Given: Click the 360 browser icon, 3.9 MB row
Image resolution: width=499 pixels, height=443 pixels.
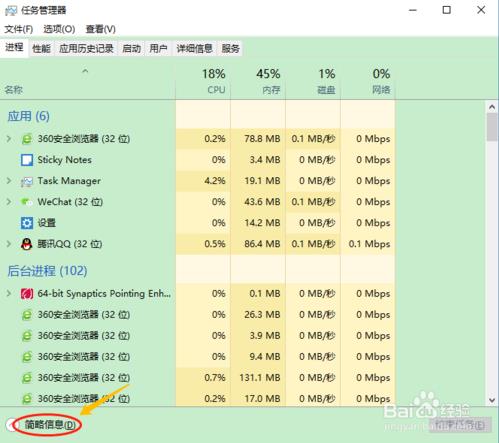Looking at the screenshot, I should (x=27, y=336).
